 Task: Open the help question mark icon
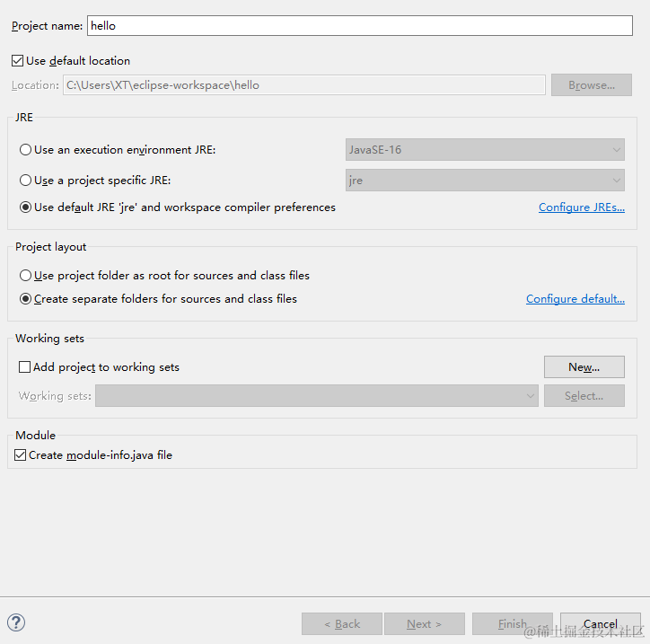16,622
